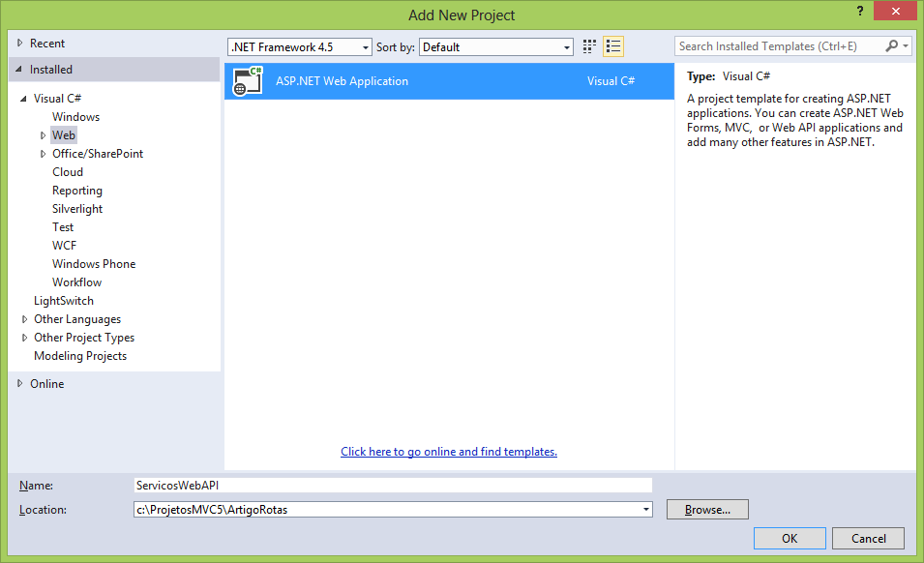Select the Silverlight category
This screenshot has height=563, width=924.
tap(77, 209)
